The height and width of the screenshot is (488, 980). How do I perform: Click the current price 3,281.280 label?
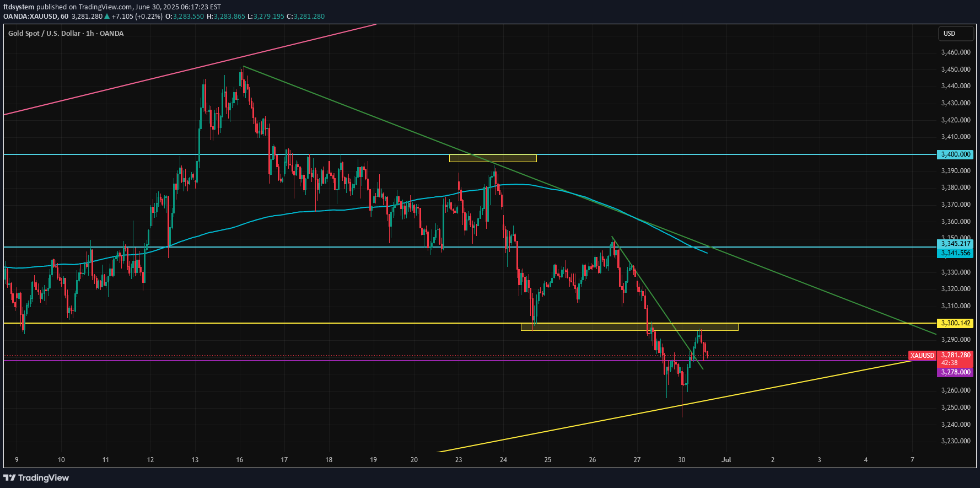pyautogui.click(x=956, y=355)
